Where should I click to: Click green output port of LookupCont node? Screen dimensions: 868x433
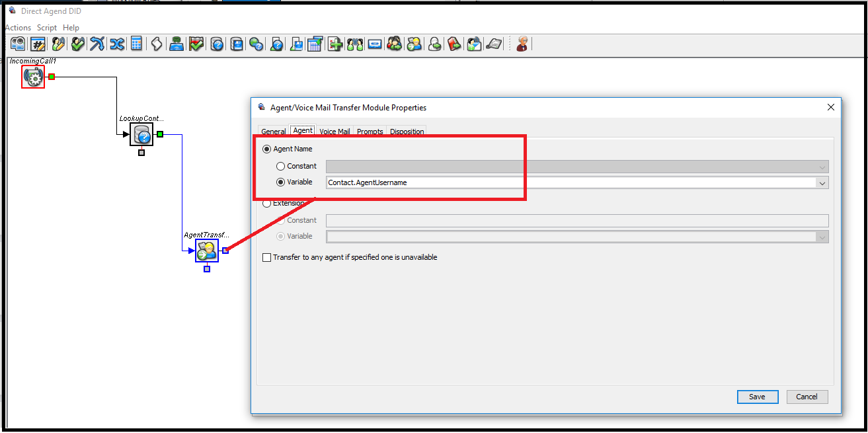pyautogui.click(x=160, y=134)
